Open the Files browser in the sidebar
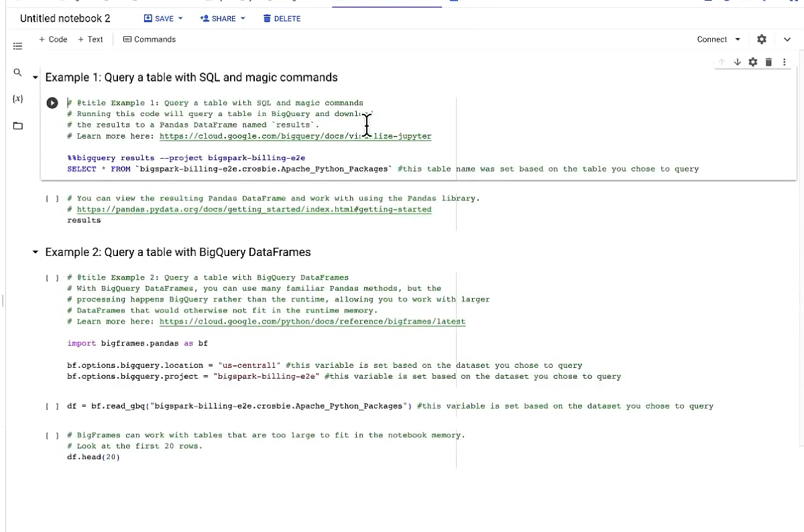 point(17,125)
